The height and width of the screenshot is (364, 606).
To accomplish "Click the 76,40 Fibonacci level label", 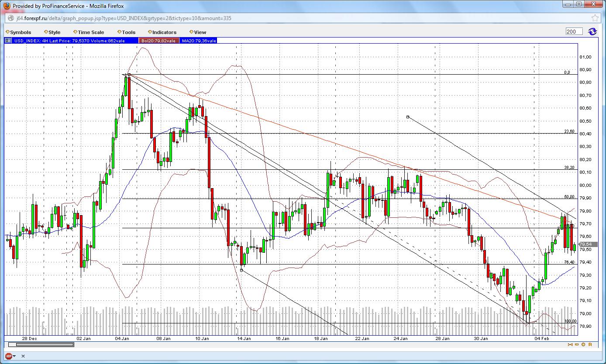I will [x=569, y=262].
